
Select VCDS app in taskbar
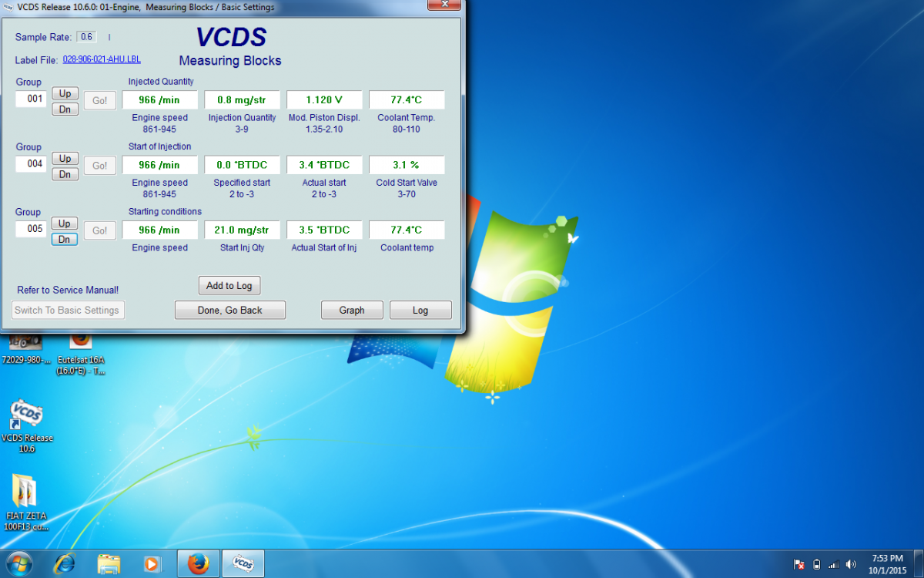pyautogui.click(x=243, y=563)
